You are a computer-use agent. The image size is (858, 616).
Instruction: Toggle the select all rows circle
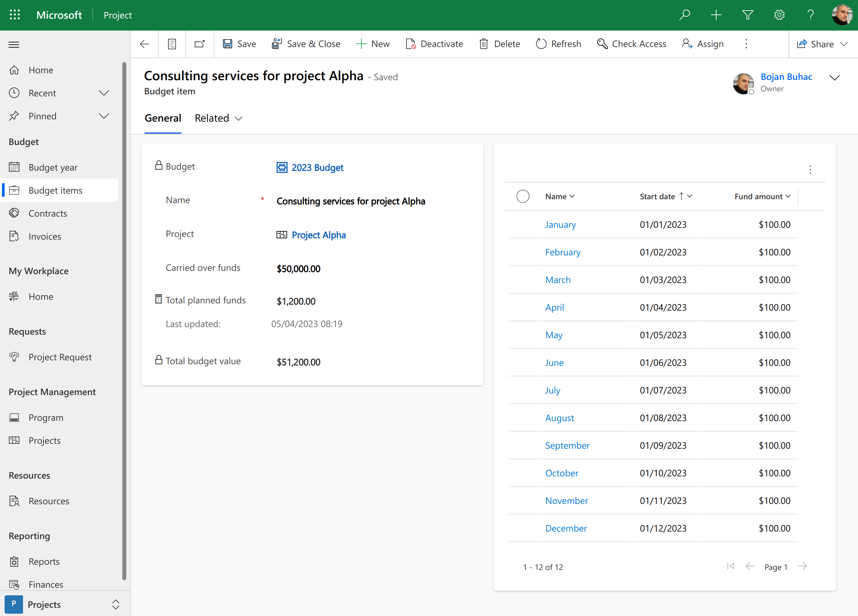coord(523,196)
